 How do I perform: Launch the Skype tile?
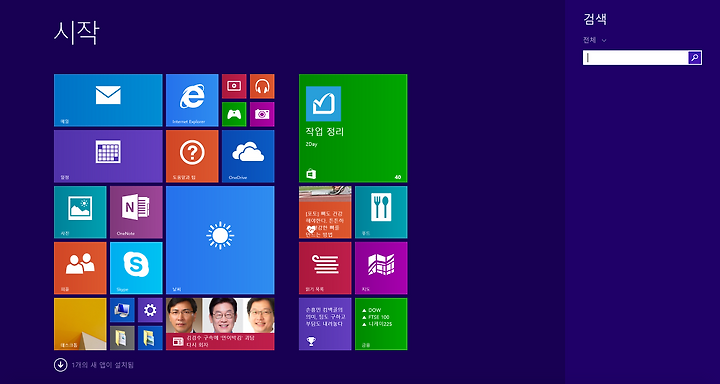(136, 268)
